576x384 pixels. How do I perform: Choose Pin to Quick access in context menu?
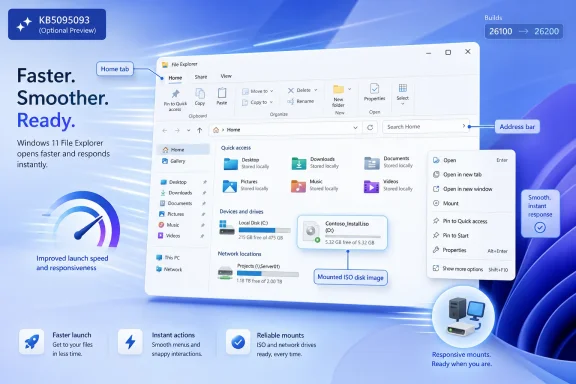point(470,221)
